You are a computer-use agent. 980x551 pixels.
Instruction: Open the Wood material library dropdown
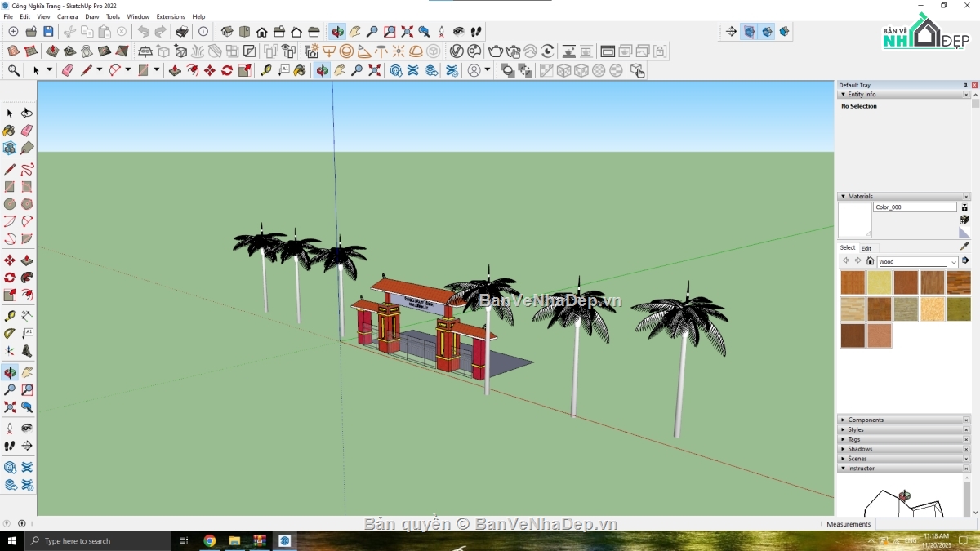click(954, 262)
